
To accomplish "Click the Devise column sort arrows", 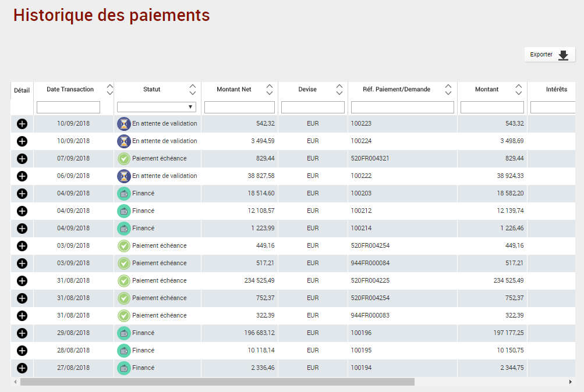I will coord(339,90).
